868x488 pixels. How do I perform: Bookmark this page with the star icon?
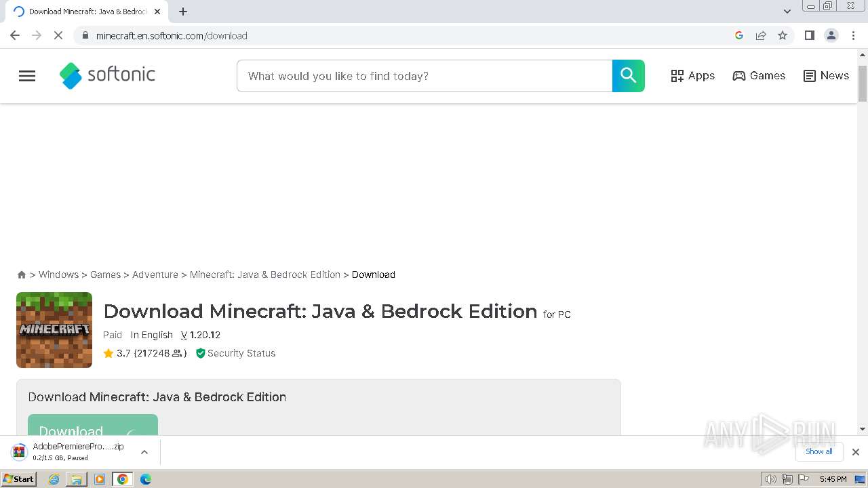[783, 35]
